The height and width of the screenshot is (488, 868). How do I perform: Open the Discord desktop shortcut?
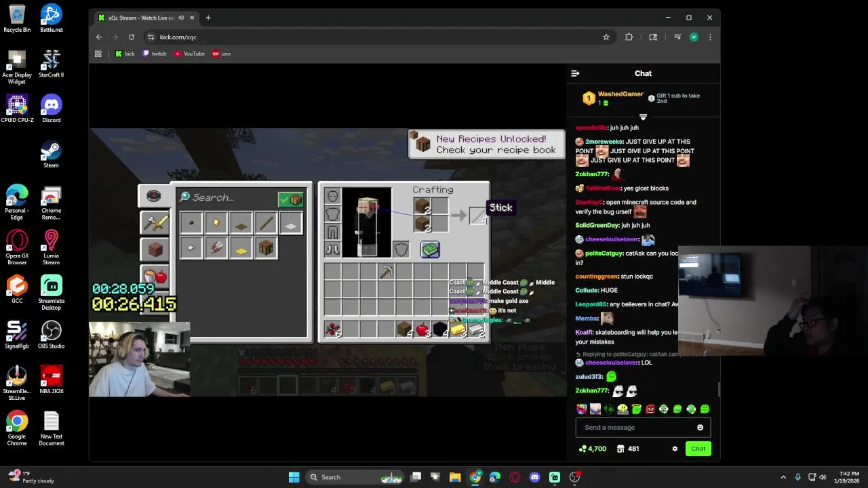coord(52,109)
